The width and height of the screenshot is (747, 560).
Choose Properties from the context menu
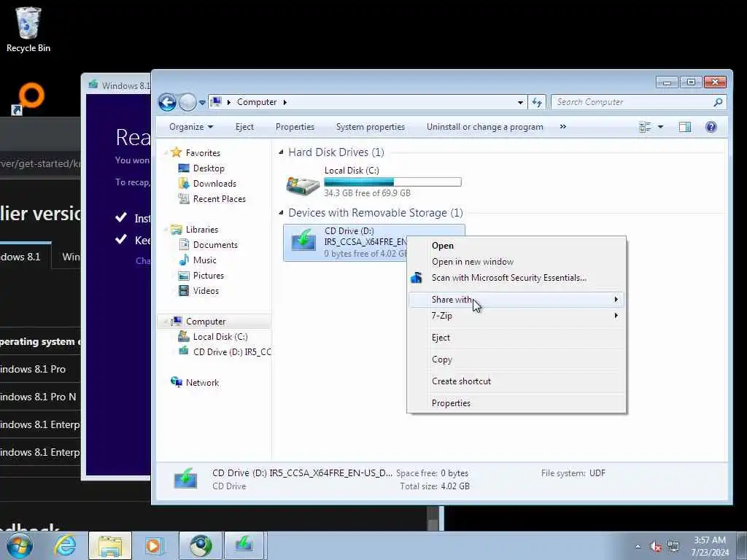click(x=516, y=403)
